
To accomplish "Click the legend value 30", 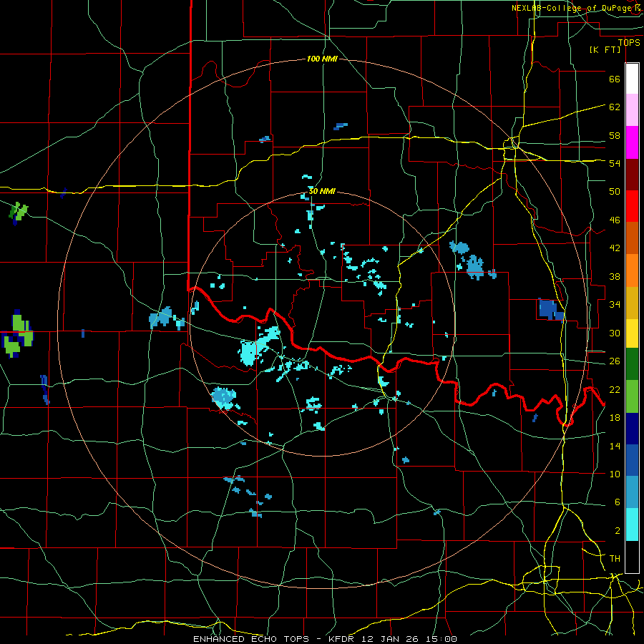I will click(x=615, y=333).
